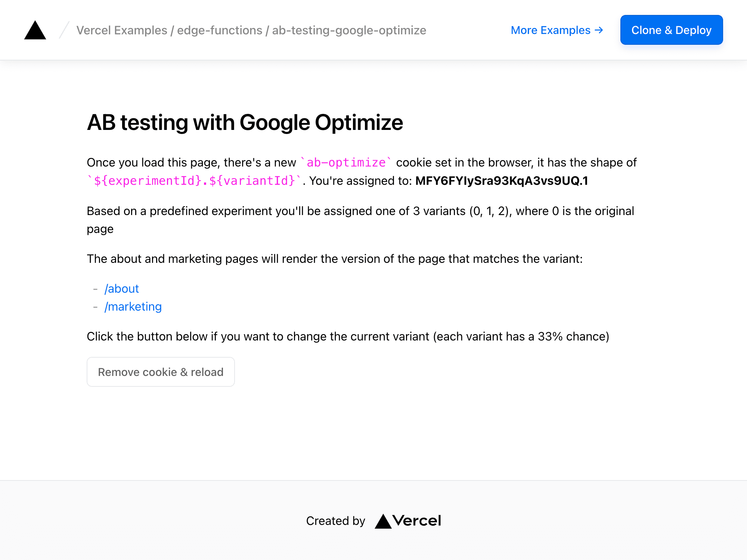
Task: Click the arrow beside More Examples
Action: click(x=599, y=30)
